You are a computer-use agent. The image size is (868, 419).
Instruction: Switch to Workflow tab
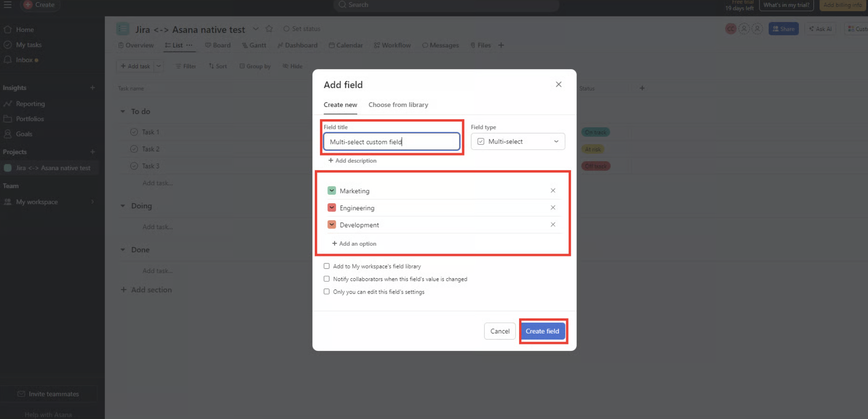(392, 45)
